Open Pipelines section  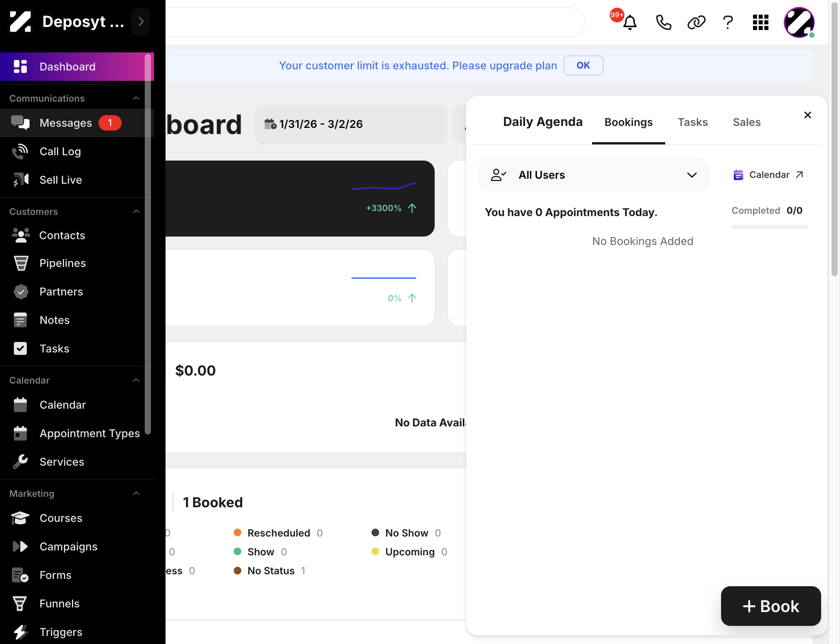[x=77, y=263]
